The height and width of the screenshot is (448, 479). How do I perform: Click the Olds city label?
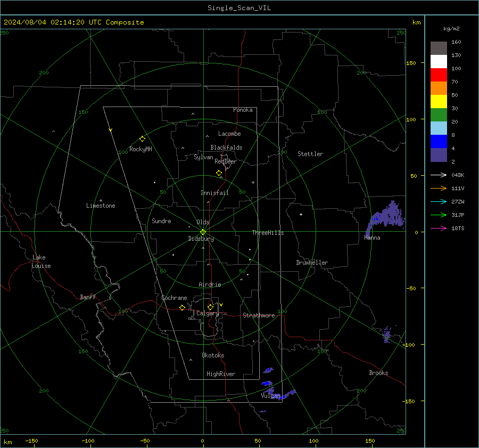point(203,222)
